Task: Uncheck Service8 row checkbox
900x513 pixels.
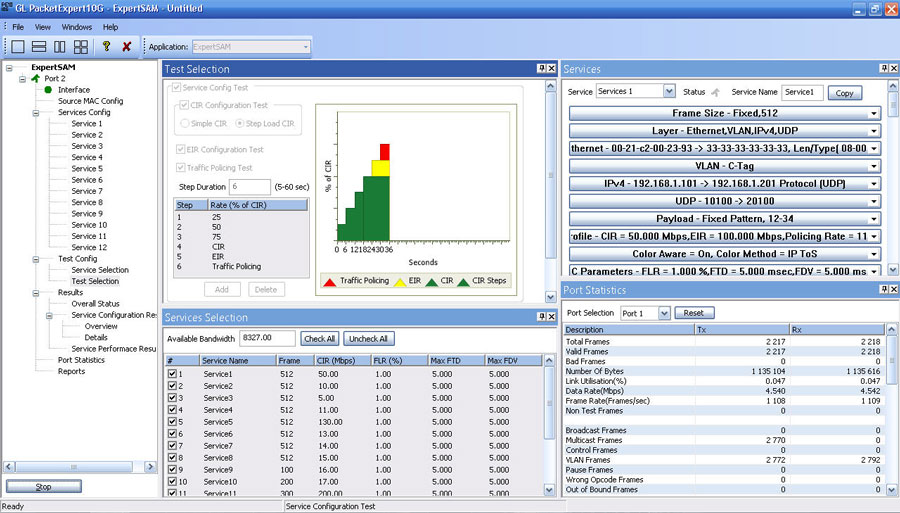Action: point(172,458)
